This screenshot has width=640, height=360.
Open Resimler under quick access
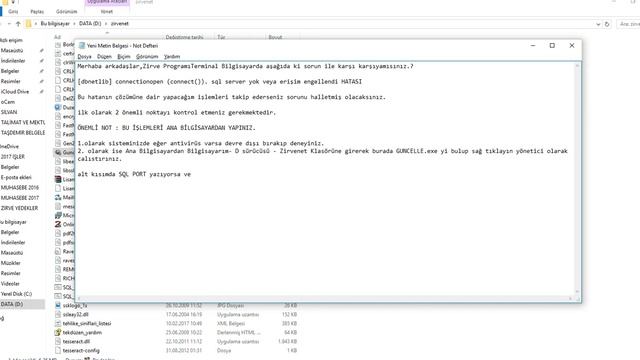pyautogui.click(x=11, y=81)
